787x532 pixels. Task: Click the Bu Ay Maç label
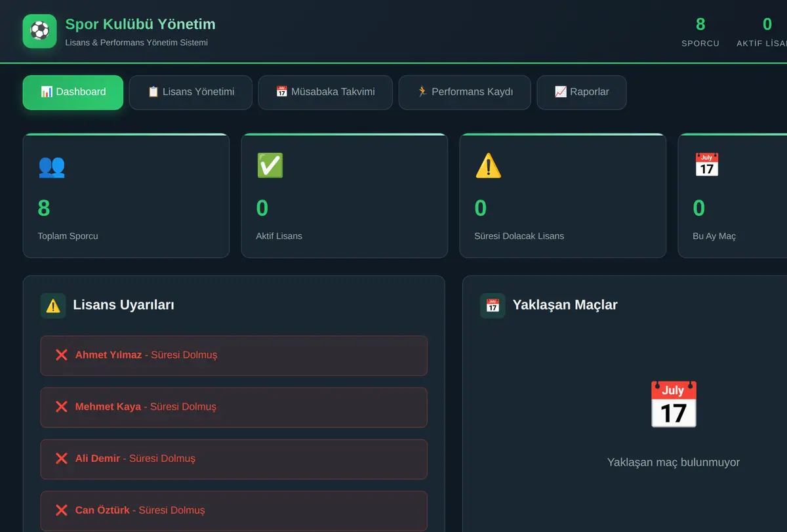pyautogui.click(x=714, y=236)
